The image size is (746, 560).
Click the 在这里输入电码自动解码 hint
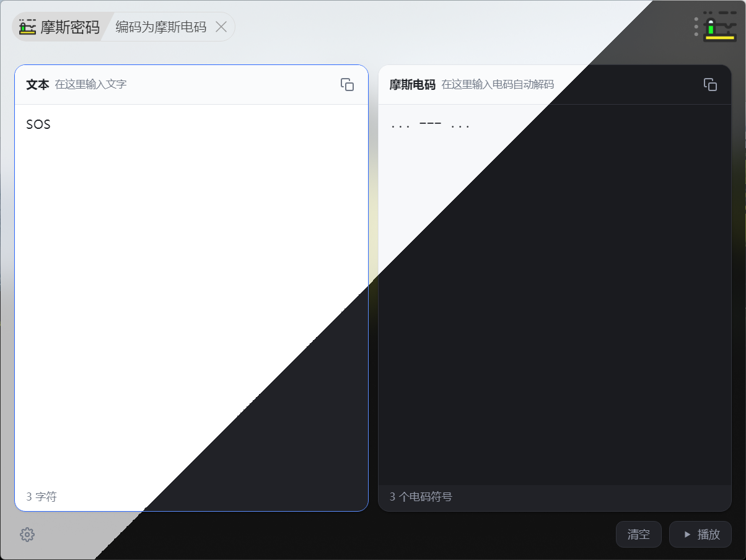[498, 84]
